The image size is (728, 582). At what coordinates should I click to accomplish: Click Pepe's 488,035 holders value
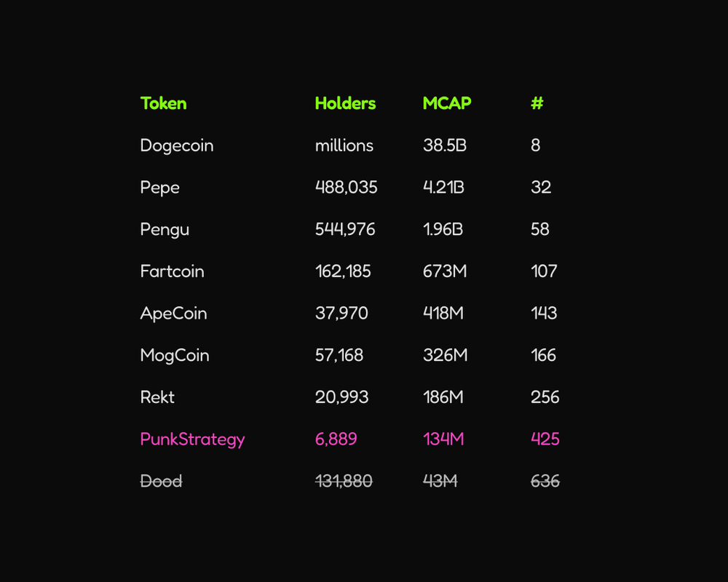[x=346, y=188]
